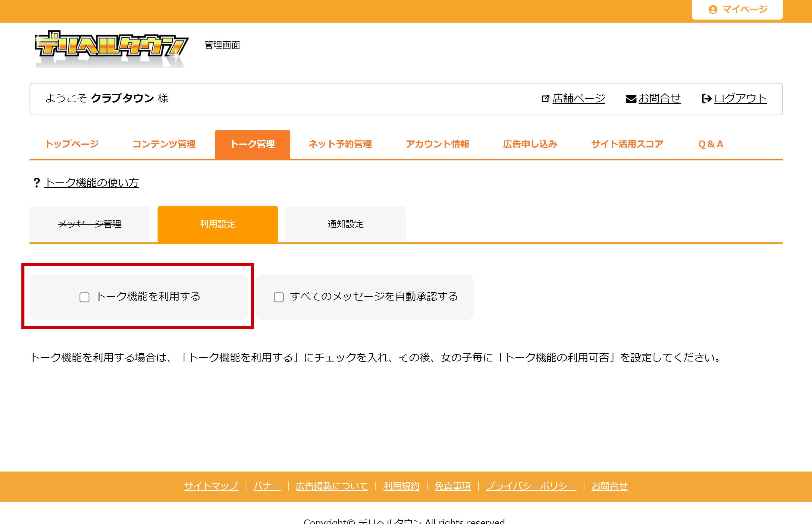Click the external link icon beside 店舗ページ

[545, 99]
